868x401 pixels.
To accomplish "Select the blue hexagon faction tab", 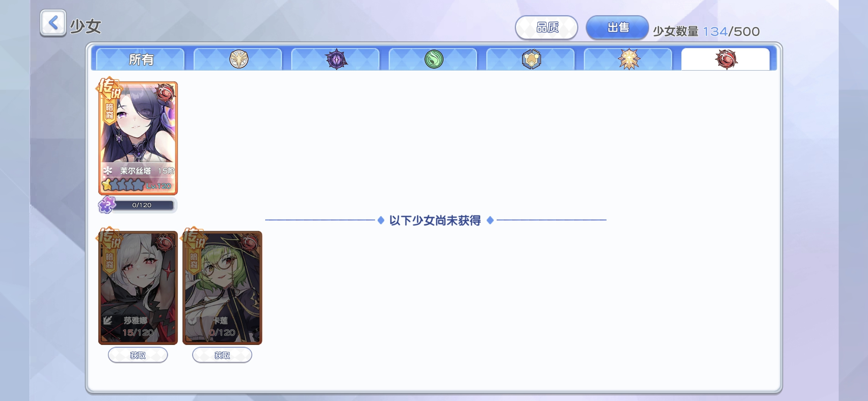I will point(531,59).
